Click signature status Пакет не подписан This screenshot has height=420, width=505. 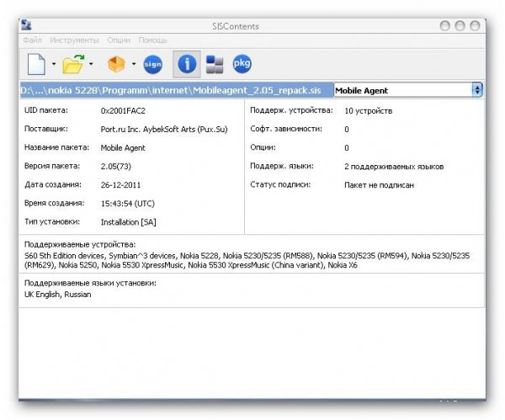pyautogui.click(x=379, y=185)
